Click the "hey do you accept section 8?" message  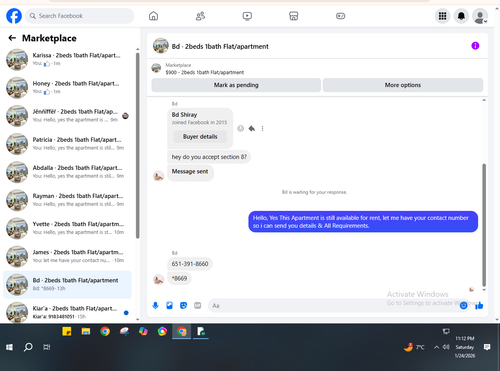click(209, 157)
